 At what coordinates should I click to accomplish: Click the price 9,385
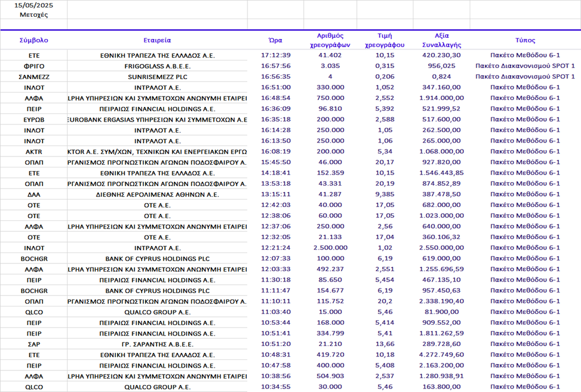385,195
